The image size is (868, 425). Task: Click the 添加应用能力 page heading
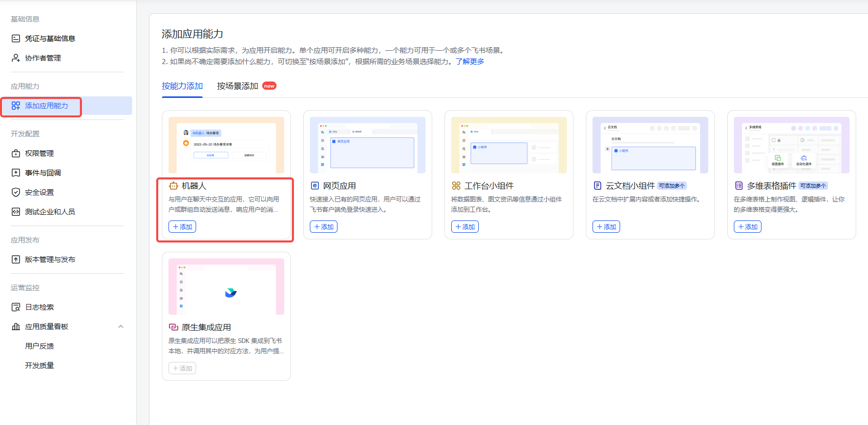[193, 34]
